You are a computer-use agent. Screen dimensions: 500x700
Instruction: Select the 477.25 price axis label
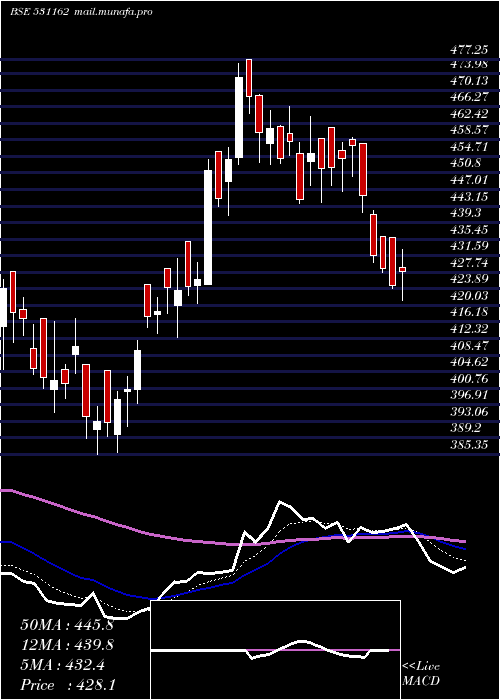(x=469, y=51)
